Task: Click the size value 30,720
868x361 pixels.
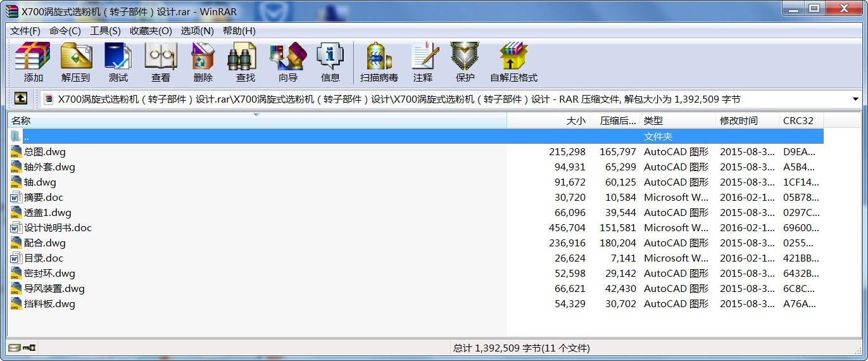Action: 570,198
